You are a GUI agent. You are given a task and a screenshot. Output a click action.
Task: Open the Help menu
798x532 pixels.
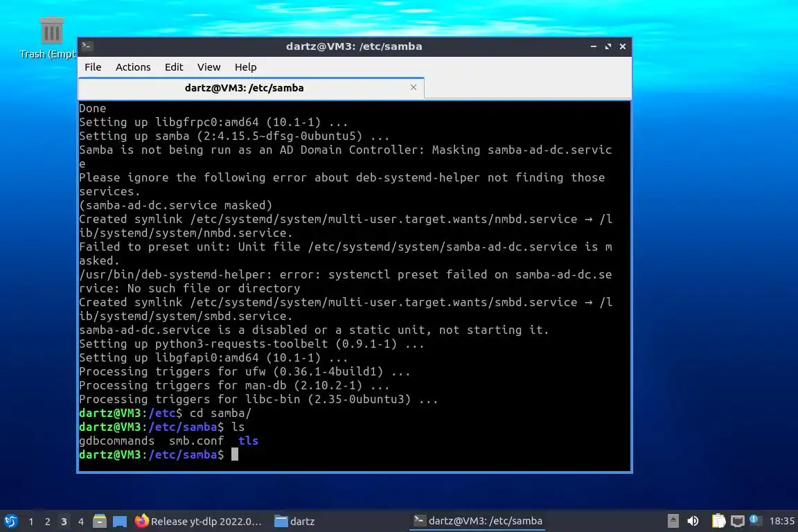tap(245, 67)
